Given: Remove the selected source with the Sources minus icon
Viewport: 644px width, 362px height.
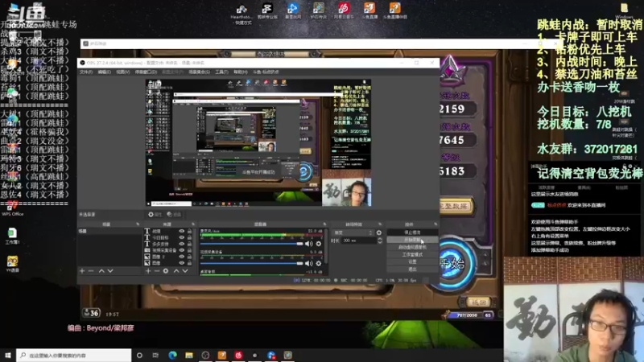Looking at the screenshot, I should click(x=156, y=271).
